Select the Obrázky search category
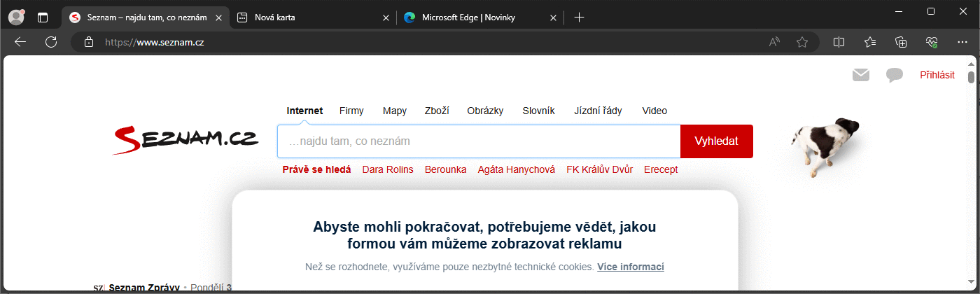 485,111
